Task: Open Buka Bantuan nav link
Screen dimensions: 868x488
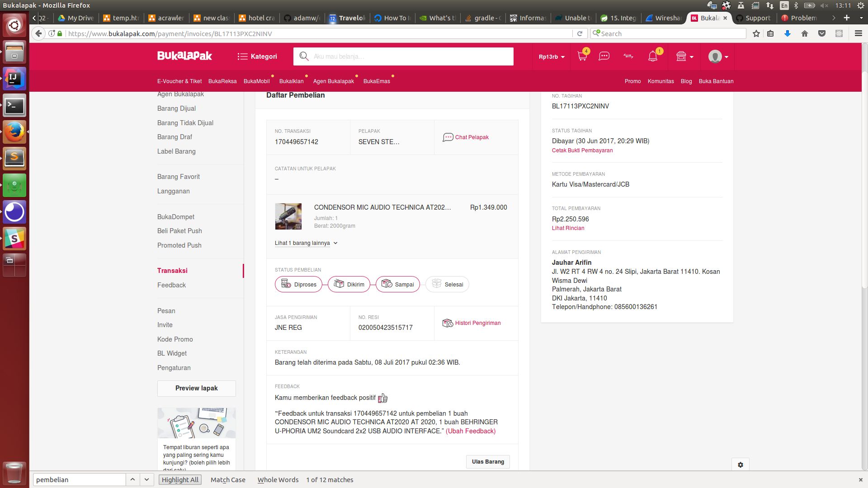Action: pyautogui.click(x=716, y=81)
